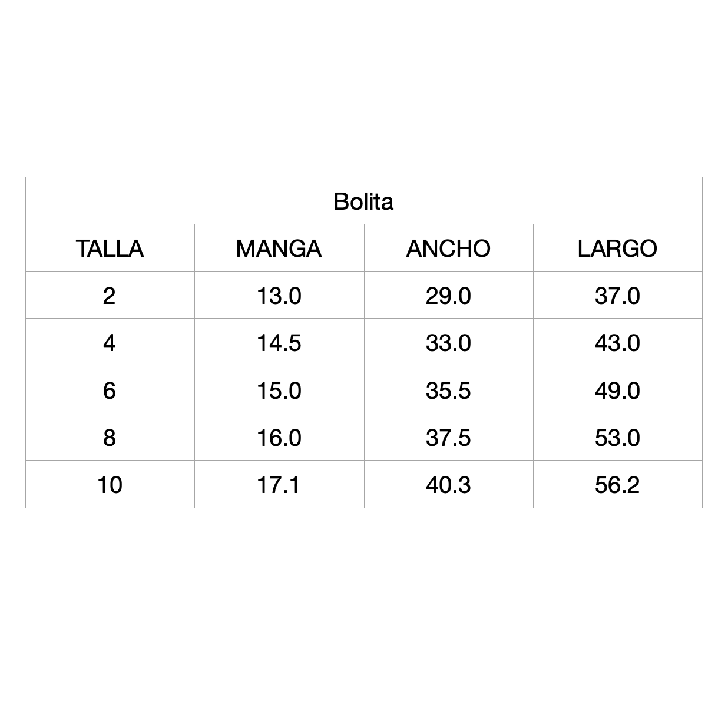Click the talla 8 row label
Image resolution: width=728 pixels, height=728 pixels.
click(110, 438)
